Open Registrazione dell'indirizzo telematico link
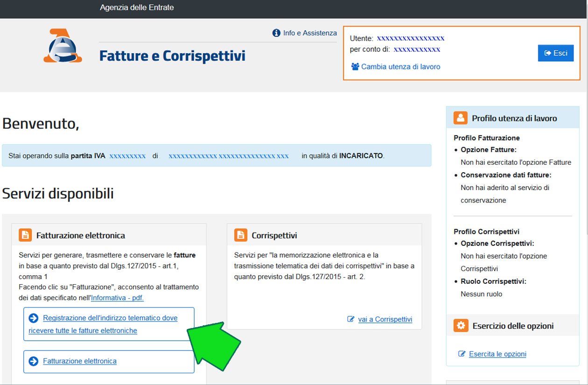This screenshot has height=385, width=588. (103, 324)
